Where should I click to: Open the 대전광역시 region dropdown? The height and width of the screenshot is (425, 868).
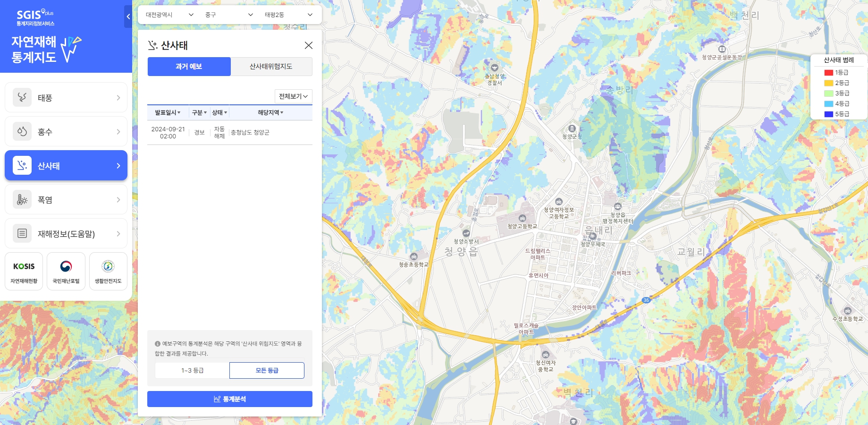coord(168,15)
